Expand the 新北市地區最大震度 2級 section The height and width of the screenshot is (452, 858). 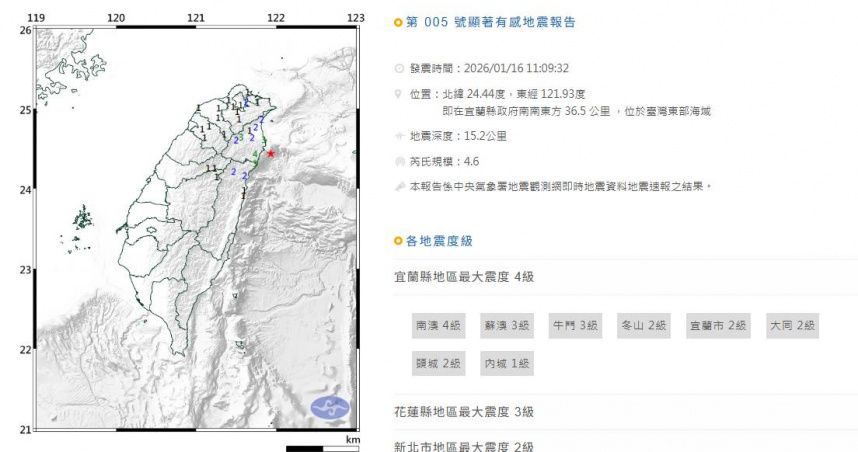tap(464, 447)
